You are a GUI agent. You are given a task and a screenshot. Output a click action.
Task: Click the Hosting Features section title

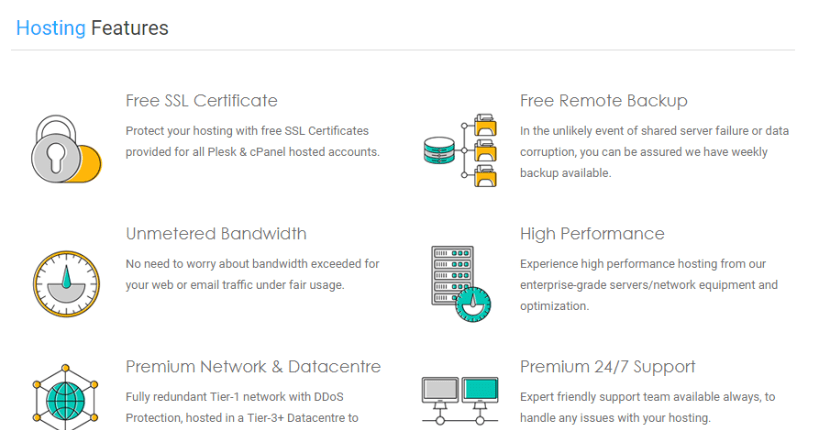coord(92,28)
